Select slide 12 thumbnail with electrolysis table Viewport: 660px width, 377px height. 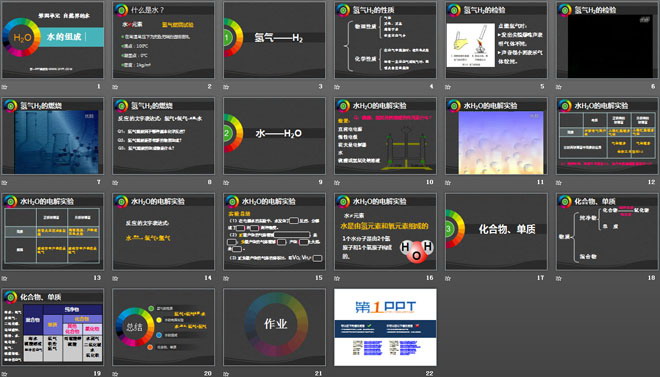[x=607, y=136]
